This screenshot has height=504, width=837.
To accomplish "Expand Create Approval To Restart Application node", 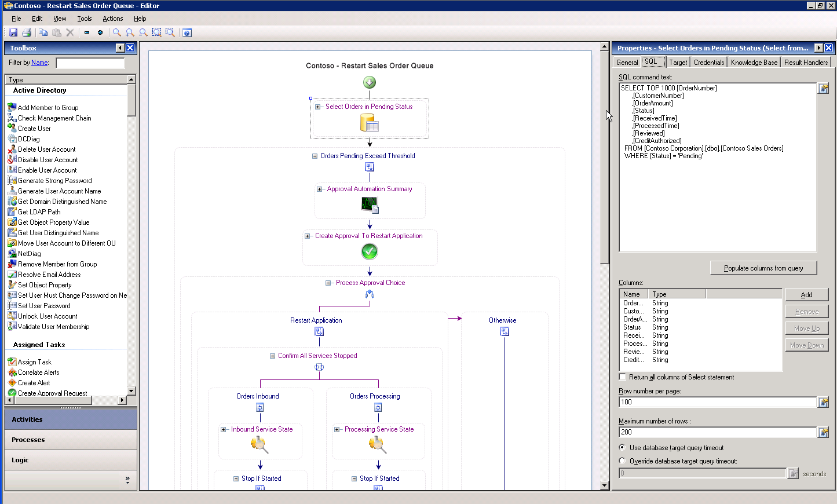I will [308, 236].
